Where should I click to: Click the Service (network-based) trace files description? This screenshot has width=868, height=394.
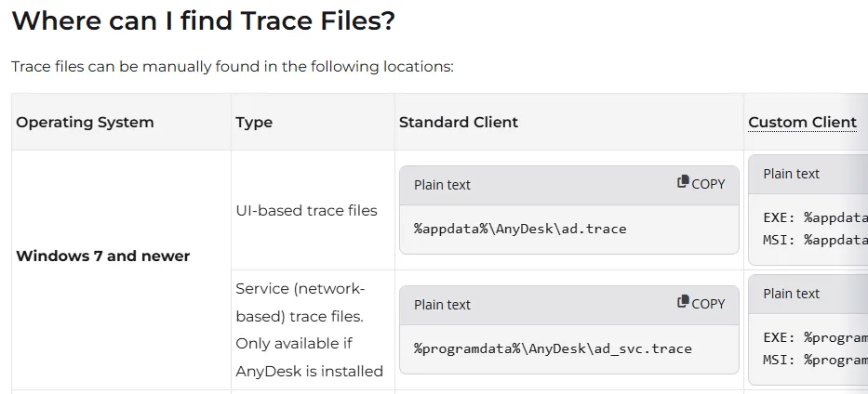pyautogui.click(x=309, y=330)
